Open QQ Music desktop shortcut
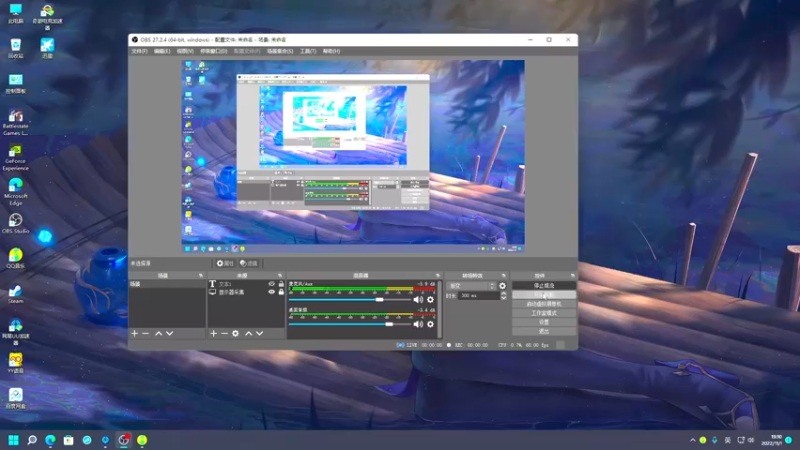Image resolution: width=800 pixels, height=450 pixels. (15, 258)
